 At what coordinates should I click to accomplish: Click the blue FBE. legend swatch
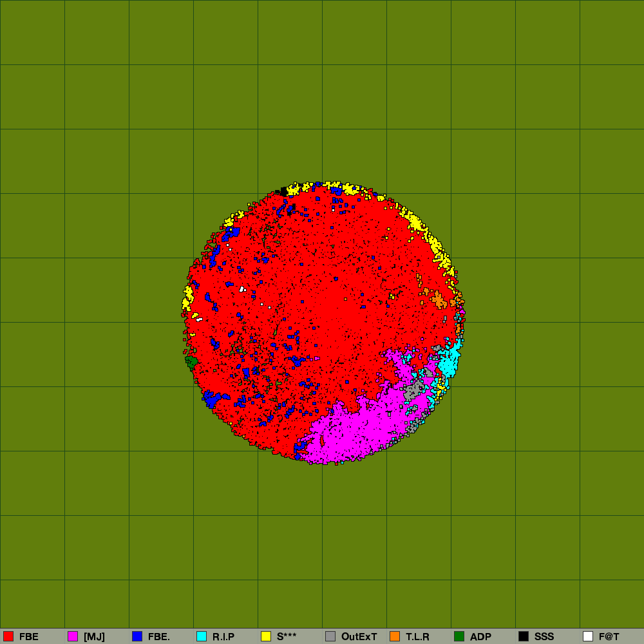click(x=137, y=636)
